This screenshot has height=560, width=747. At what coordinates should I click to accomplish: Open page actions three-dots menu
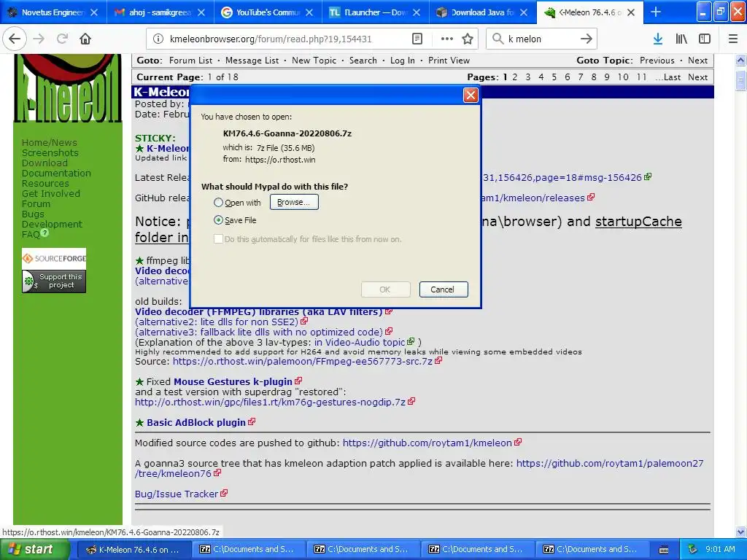pos(447,39)
